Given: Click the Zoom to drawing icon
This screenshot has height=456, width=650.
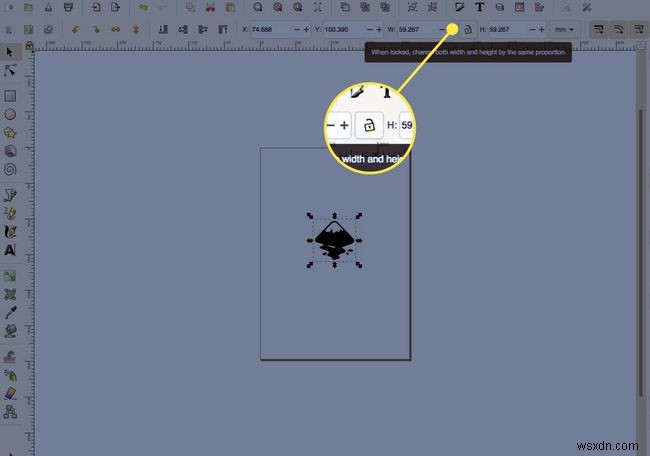Looking at the screenshot, I should tap(277, 7).
